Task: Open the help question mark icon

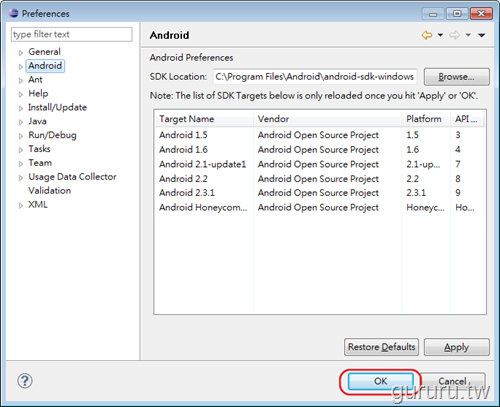Action: (x=25, y=381)
